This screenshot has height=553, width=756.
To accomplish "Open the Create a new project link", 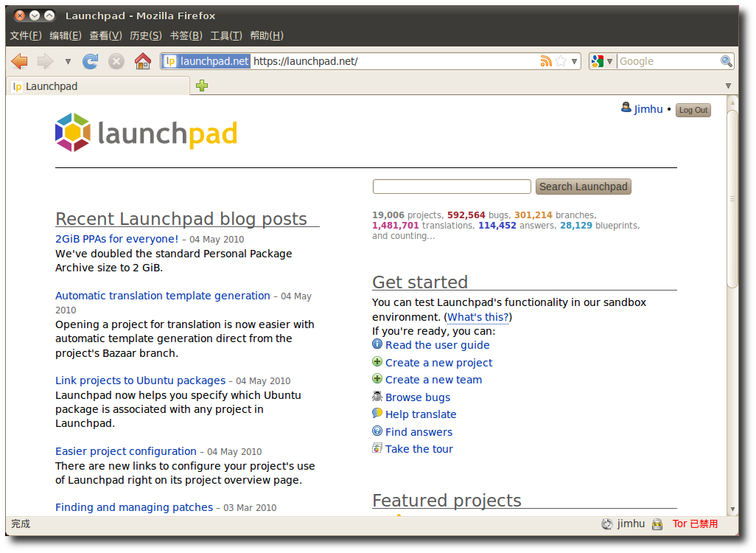I will [x=438, y=362].
